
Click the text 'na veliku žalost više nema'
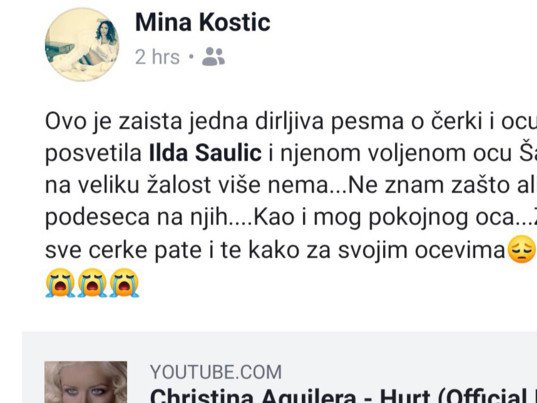click(187, 185)
